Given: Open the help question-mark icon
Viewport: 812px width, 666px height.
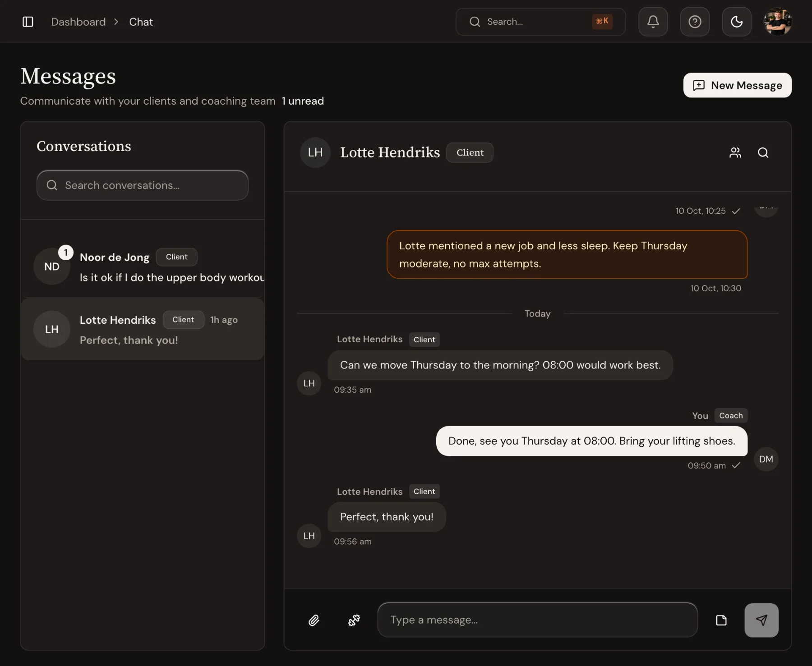Looking at the screenshot, I should (695, 22).
